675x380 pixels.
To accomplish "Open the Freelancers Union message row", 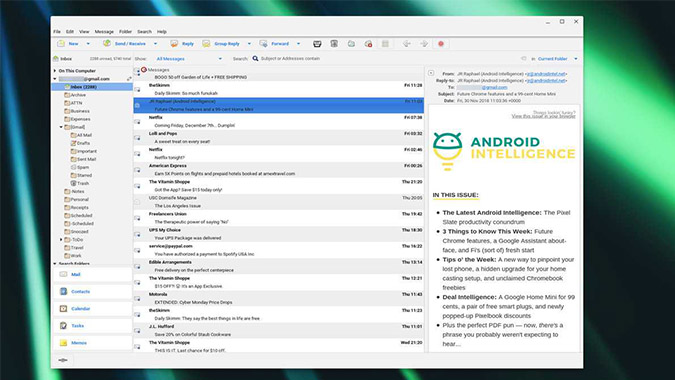I will click(x=279, y=218).
